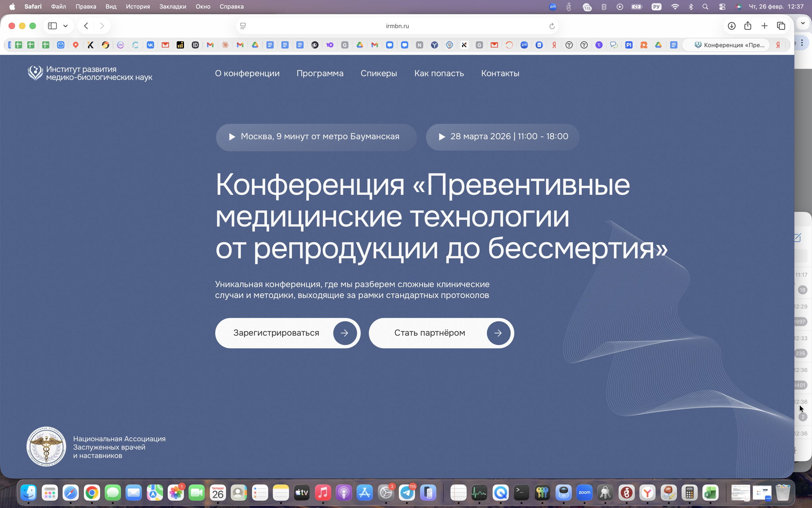Open the Zoom bookmark in the favorites bar
The height and width of the screenshot is (508, 812).
(x=525, y=45)
